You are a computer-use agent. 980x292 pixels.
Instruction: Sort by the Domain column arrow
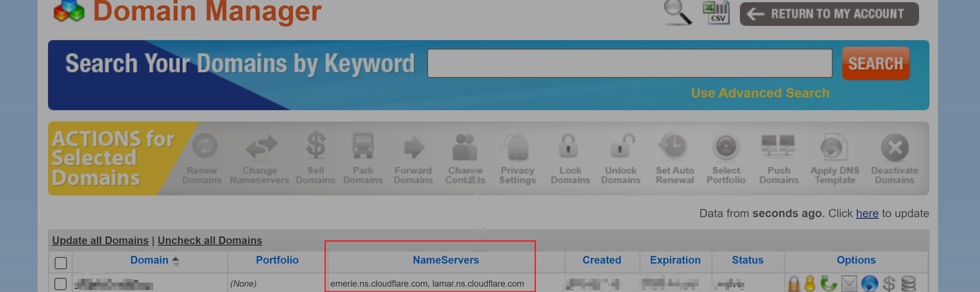176,261
